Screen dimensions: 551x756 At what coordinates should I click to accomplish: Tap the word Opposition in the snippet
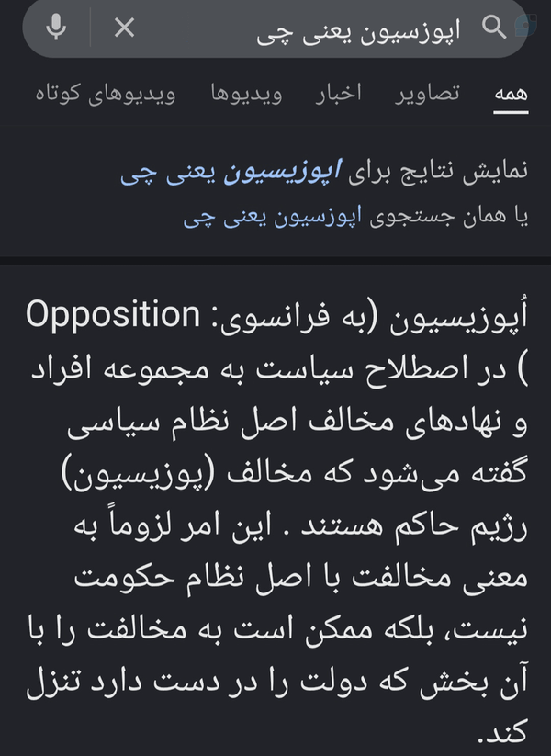point(113,315)
